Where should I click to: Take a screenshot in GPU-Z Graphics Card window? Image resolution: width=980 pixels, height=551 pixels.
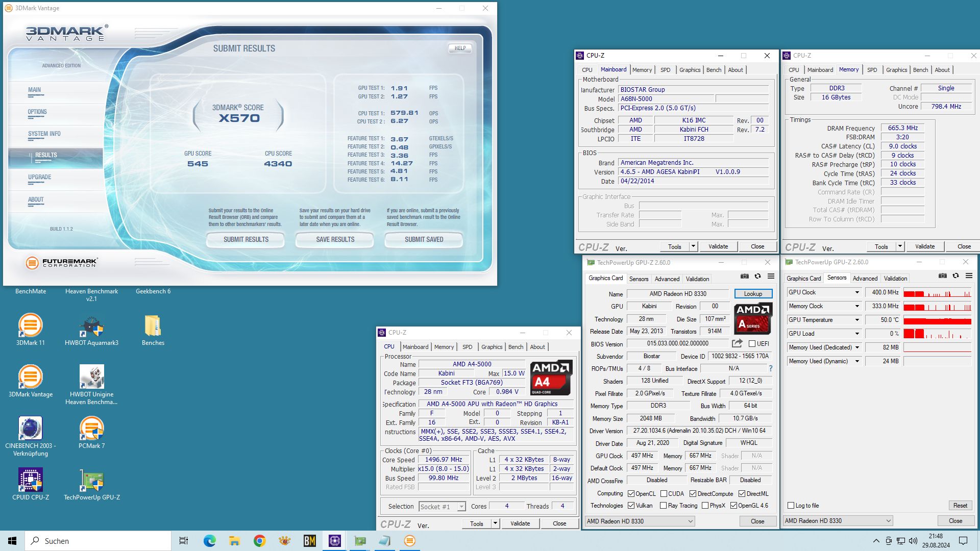point(745,276)
